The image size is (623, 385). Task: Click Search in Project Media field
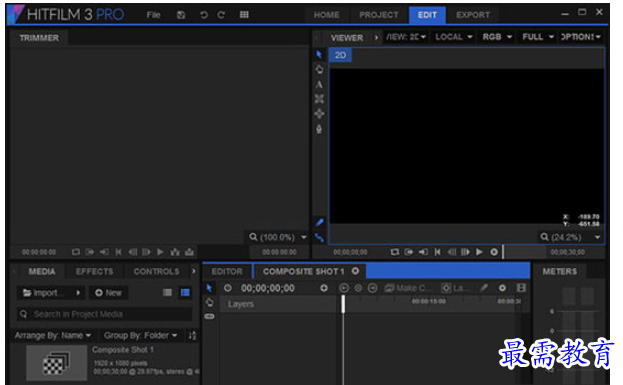104,314
